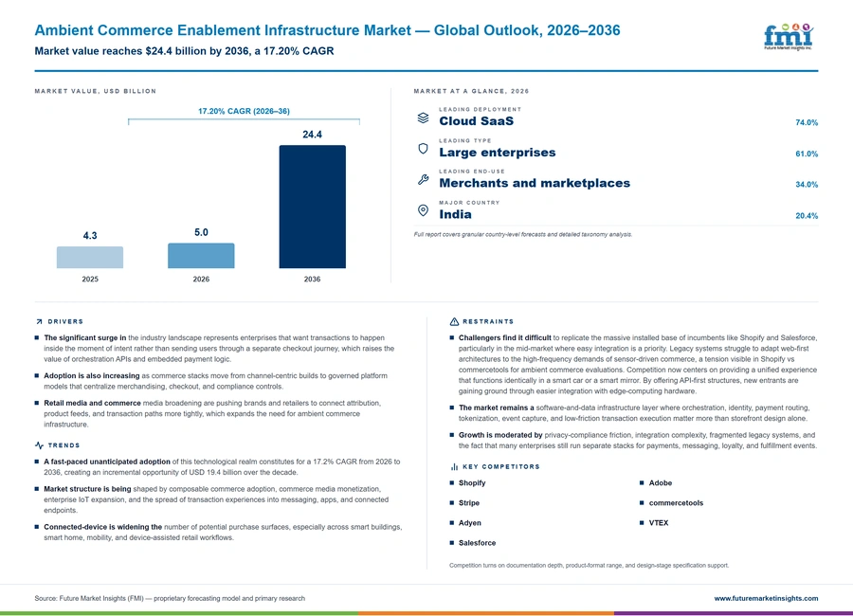
Task: Select the 2025 bar in the chart
Action: [90, 258]
